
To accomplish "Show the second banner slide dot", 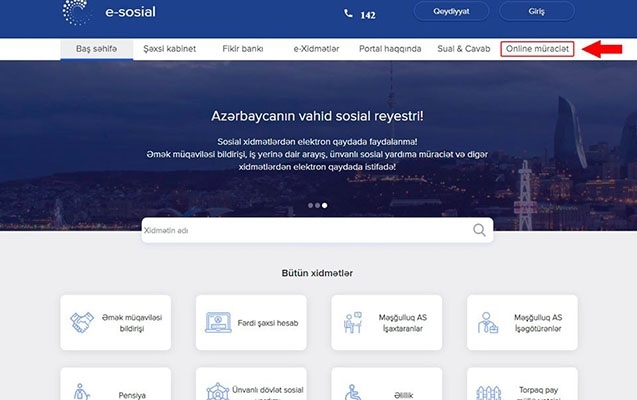I will [x=317, y=205].
